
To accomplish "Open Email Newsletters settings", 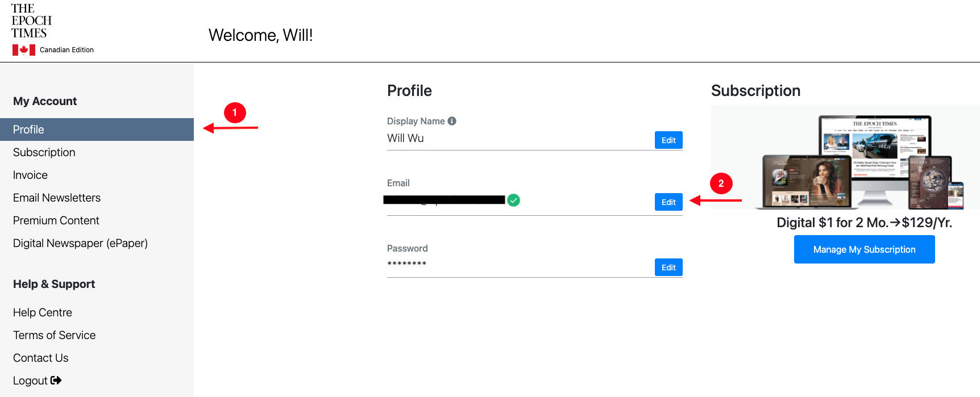I will pos(57,198).
